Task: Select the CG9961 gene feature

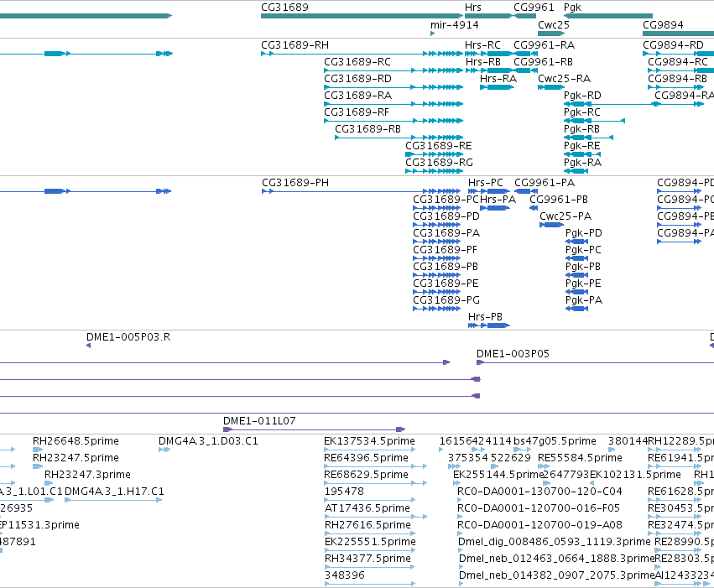Action: [x=524, y=16]
